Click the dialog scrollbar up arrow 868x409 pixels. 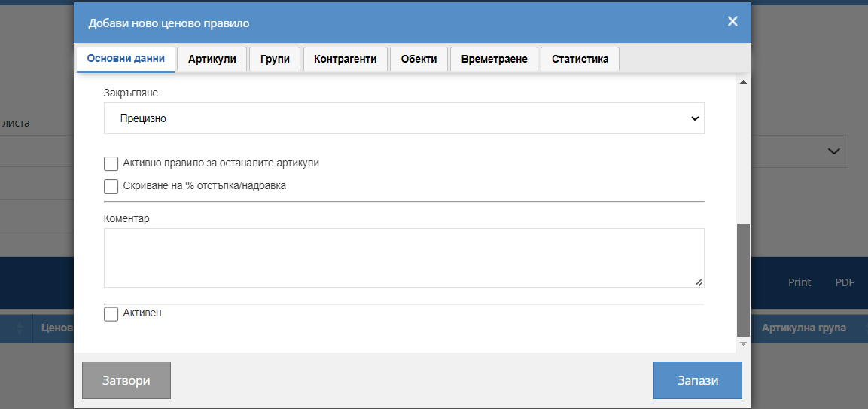coord(744,82)
